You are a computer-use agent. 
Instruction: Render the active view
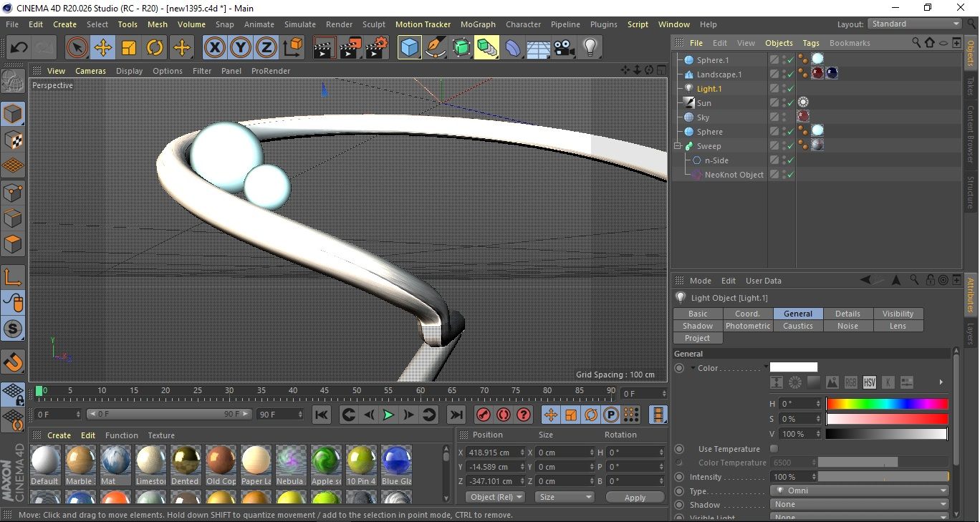pyautogui.click(x=325, y=48)
